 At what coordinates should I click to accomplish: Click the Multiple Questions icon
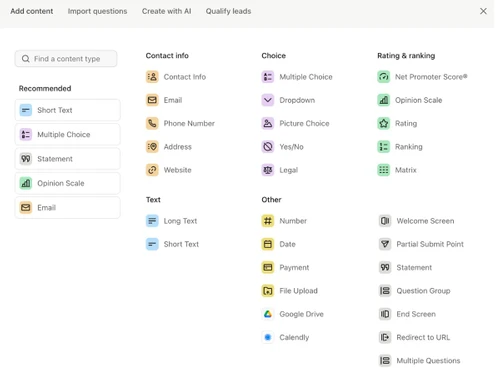point(385,361)
